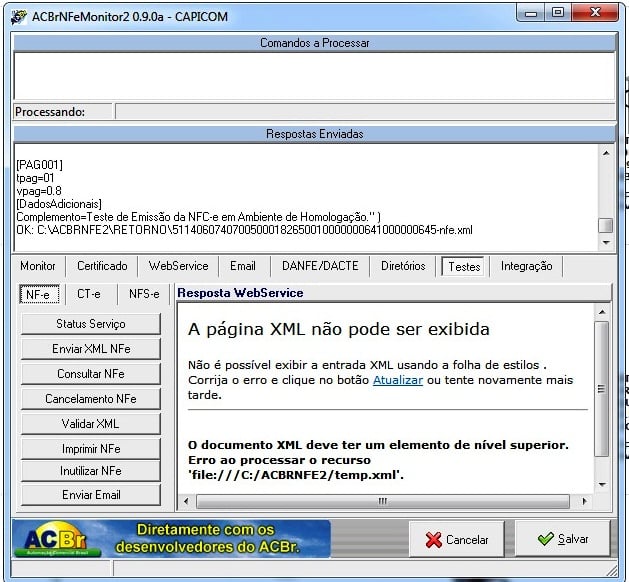Click the Resposta WebService vertical scrollbar thumb

point(601,388)
